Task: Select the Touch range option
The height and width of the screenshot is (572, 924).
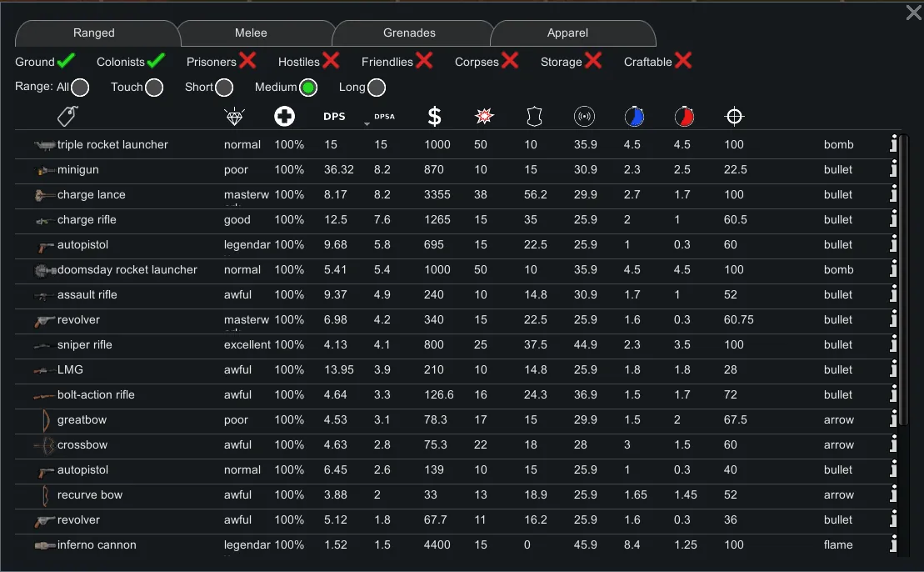Action: tap(154, 88)
